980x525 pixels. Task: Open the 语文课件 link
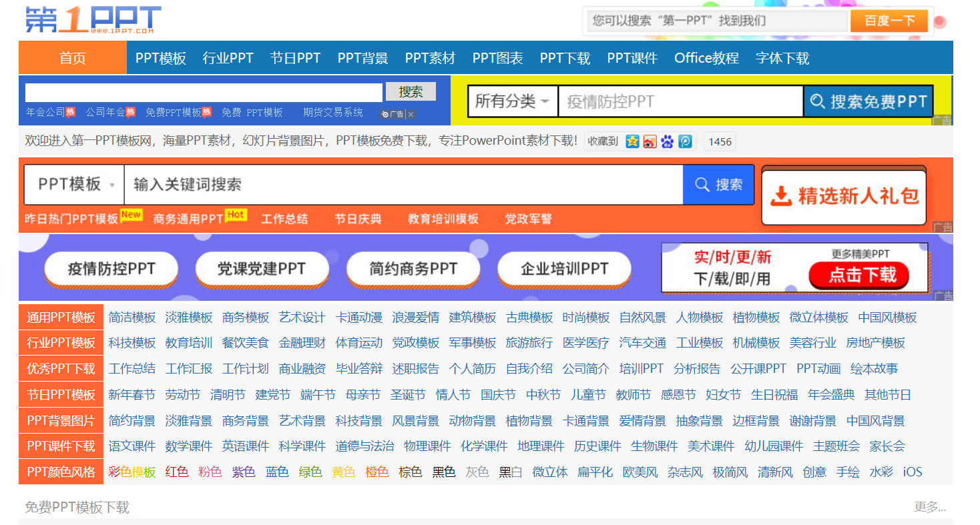pyautogui.click(x=132, y=446)
